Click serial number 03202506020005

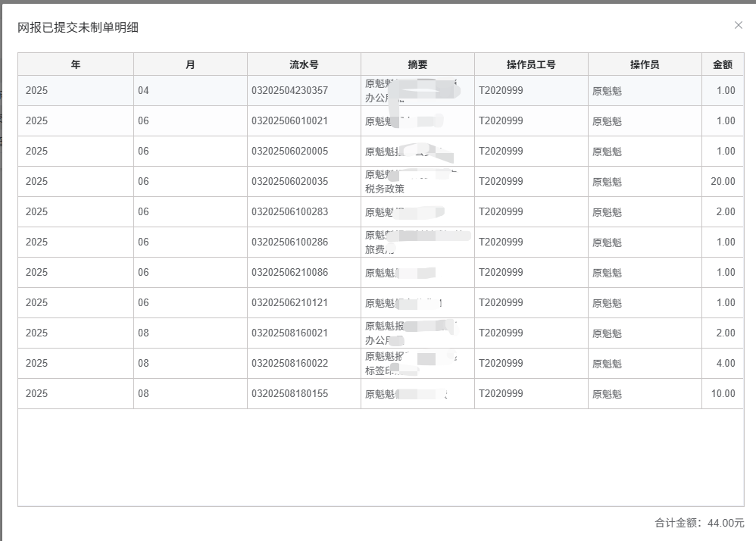tap(289, 152)
